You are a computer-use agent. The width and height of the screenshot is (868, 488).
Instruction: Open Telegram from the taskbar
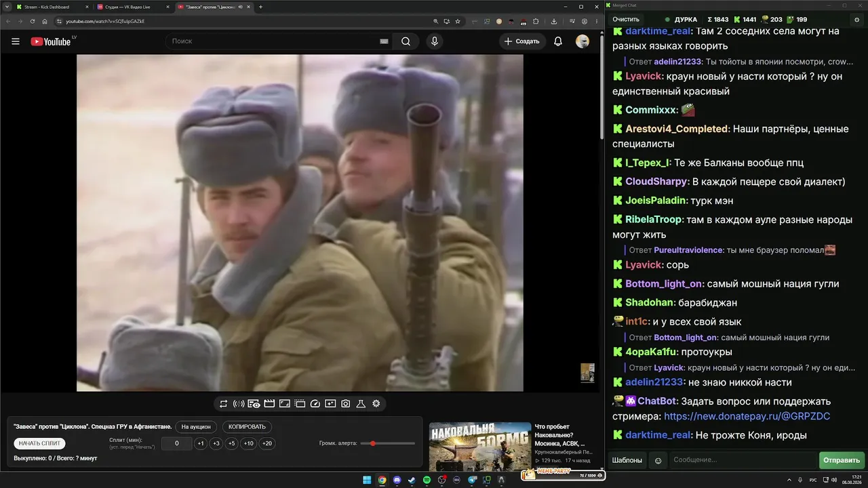[x=471, y=480]
